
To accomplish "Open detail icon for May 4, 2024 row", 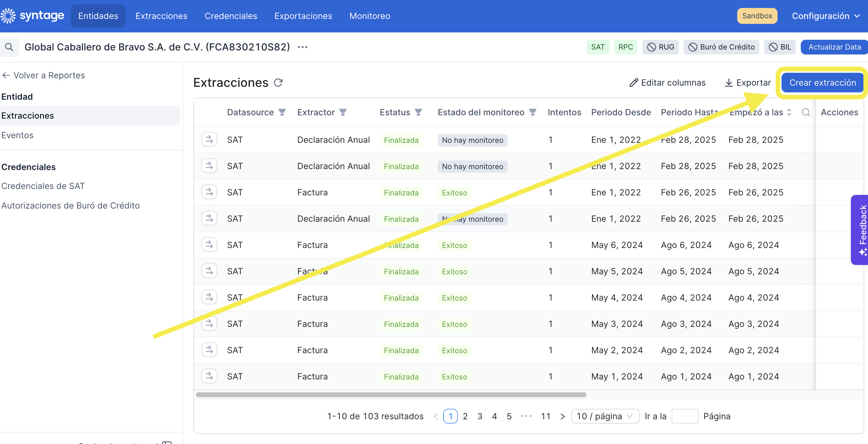I will [209, 297].
